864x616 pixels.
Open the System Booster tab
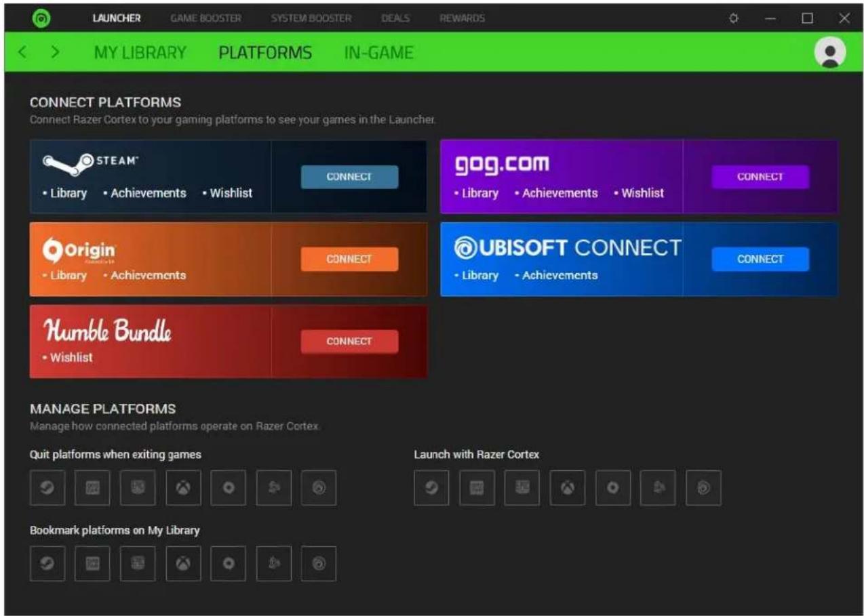(311, 18)
